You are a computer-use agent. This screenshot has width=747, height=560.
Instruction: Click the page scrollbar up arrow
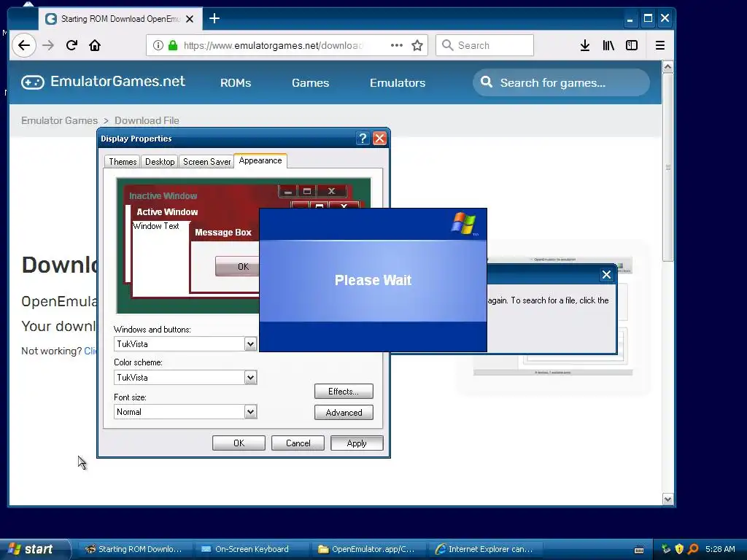pos(668,67)
